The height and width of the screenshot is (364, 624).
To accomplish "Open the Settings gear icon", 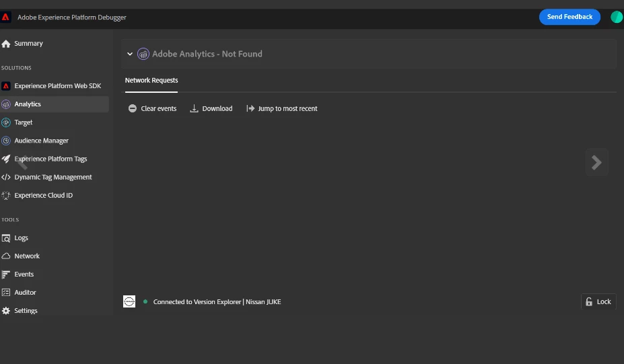I will (x=5, y=311).
